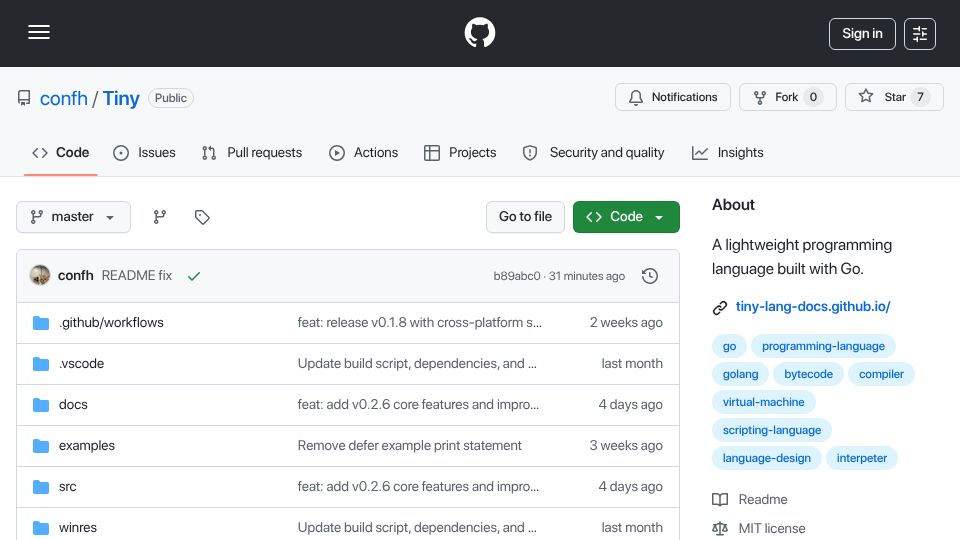Open the Issues tab
This screenshot has height=540, width=960.
pos(144,152)
